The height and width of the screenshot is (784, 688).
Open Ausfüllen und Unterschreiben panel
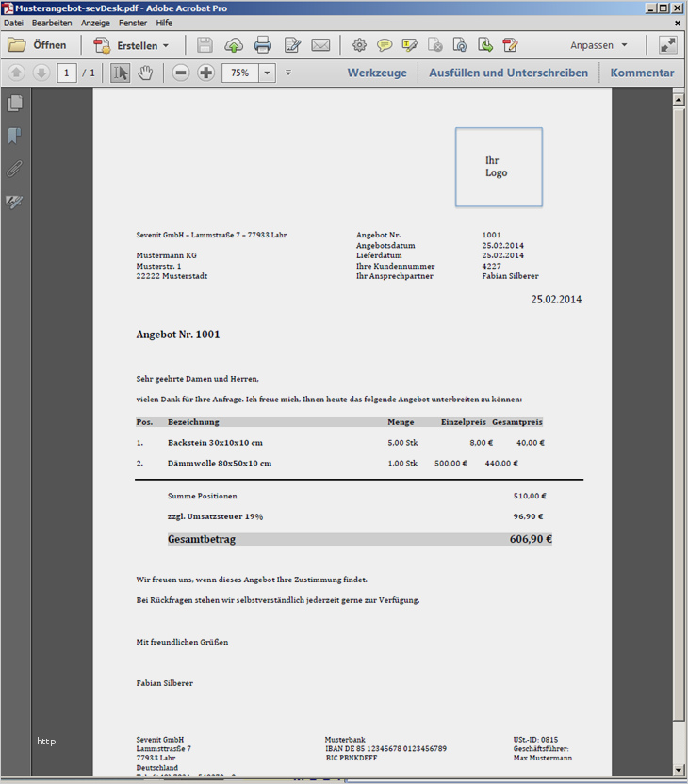pyautogui.click(x=509, y=73)
